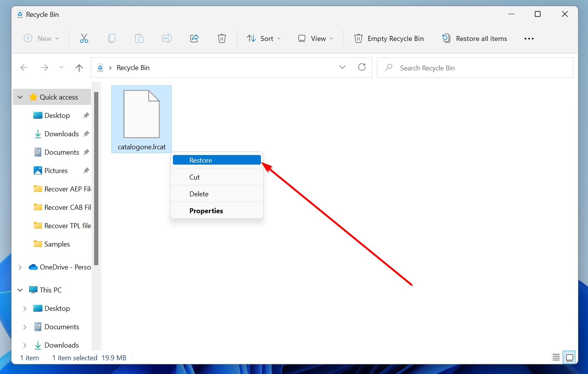Screen dimensions: 588x374
Task: Switch to details view in the status bar
Action: 556,357
